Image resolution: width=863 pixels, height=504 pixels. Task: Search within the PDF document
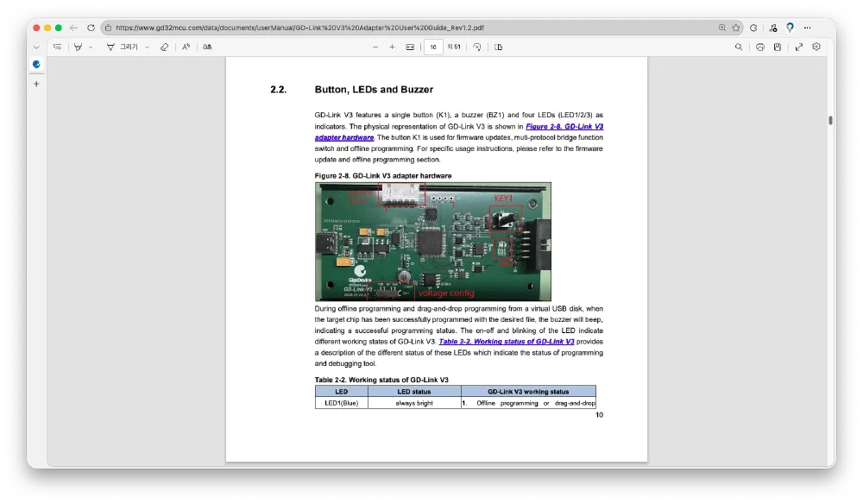739,47
